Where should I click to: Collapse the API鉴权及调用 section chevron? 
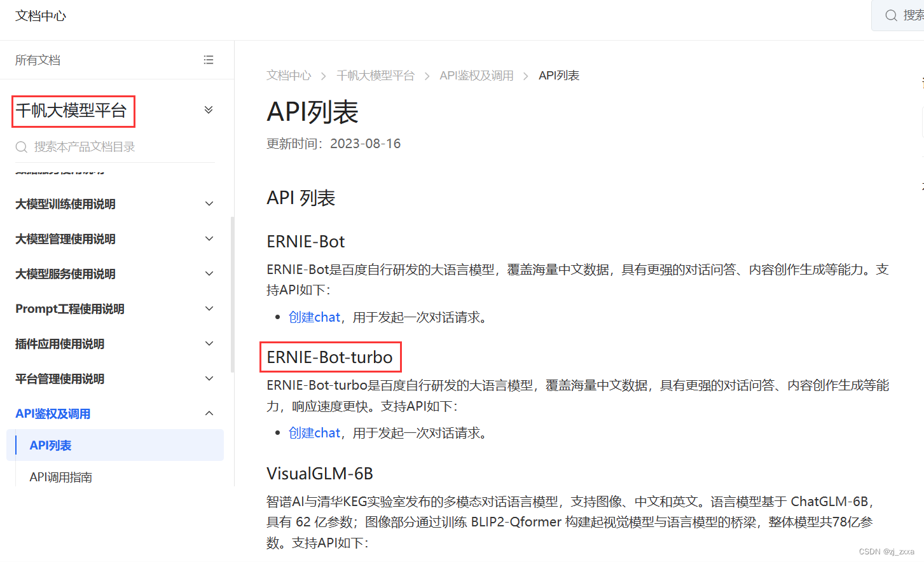point(209,413)
